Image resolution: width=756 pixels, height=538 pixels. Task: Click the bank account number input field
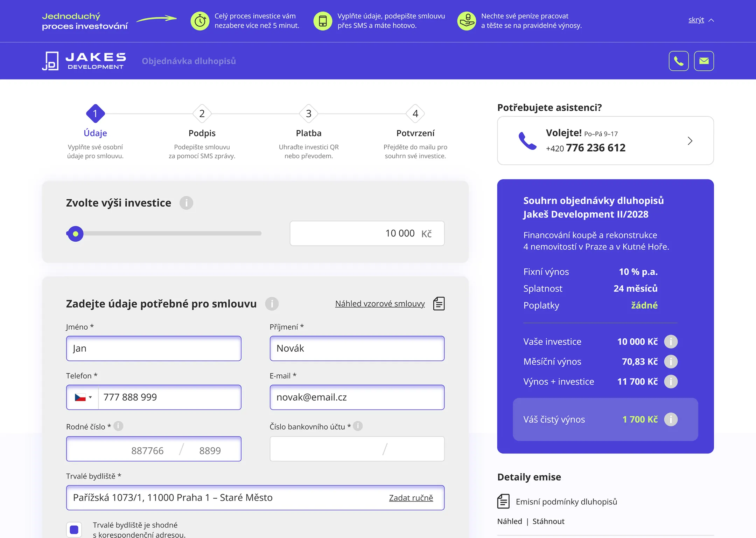[357, 449]
